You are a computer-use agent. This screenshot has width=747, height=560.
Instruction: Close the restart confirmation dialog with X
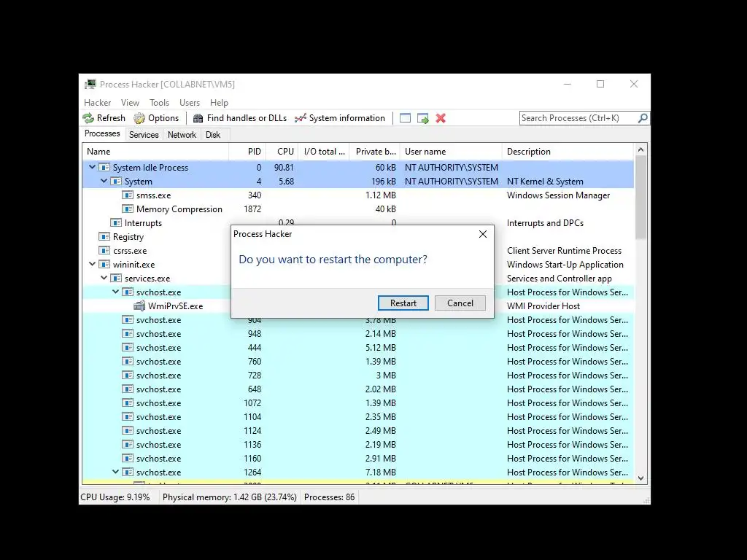[483, 234]
